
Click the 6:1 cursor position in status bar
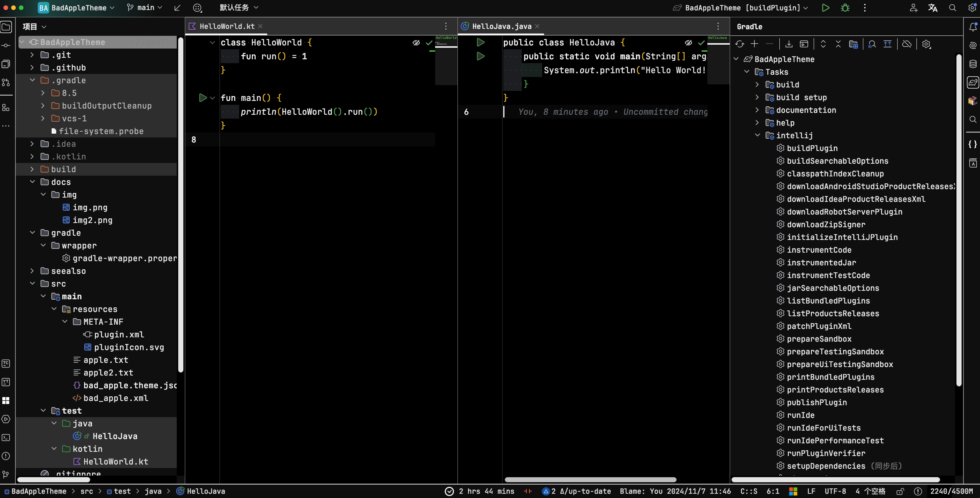point(773,491)
